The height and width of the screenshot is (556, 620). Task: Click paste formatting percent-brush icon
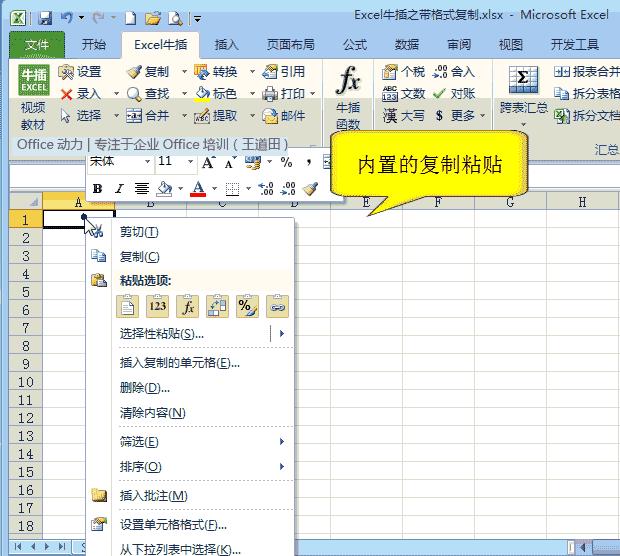click(x=248, y=306)
